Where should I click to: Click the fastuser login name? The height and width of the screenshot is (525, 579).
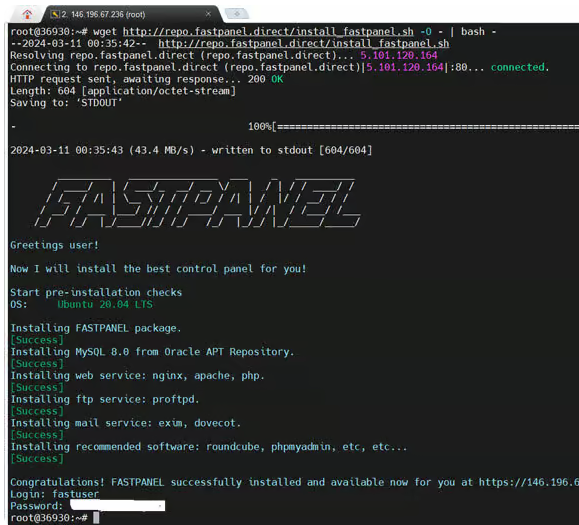click(76, 494)
